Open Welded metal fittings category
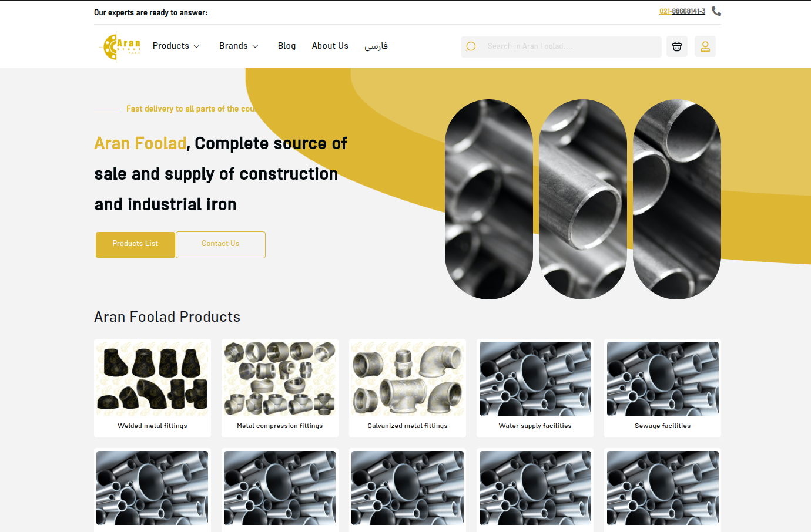The height and width of the screenshot is (532, 811). (152, 388)
